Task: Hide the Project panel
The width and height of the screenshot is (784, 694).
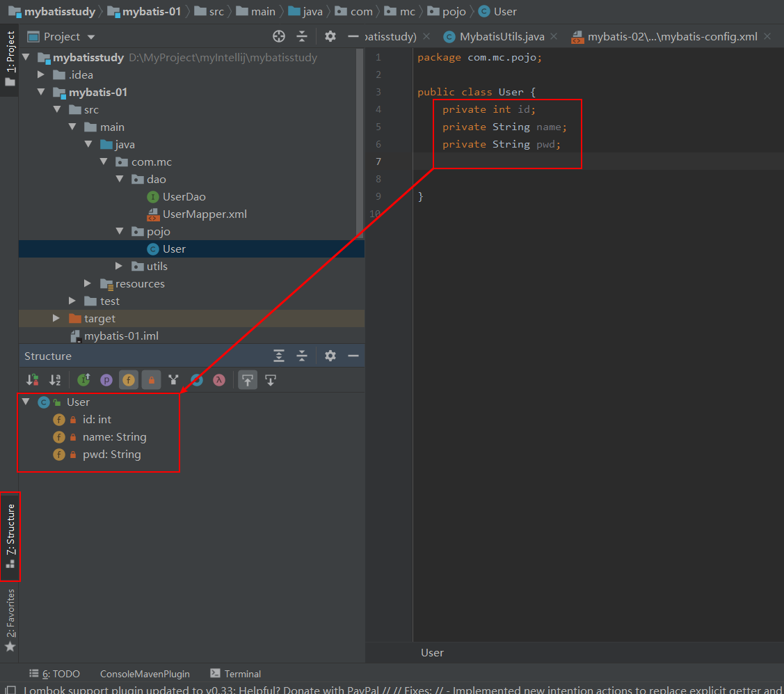Action: (353, 36)
